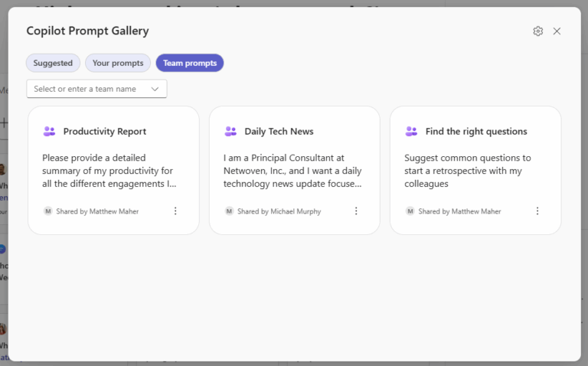Click the team icon on Find the right questions card

tap(411, 131)
